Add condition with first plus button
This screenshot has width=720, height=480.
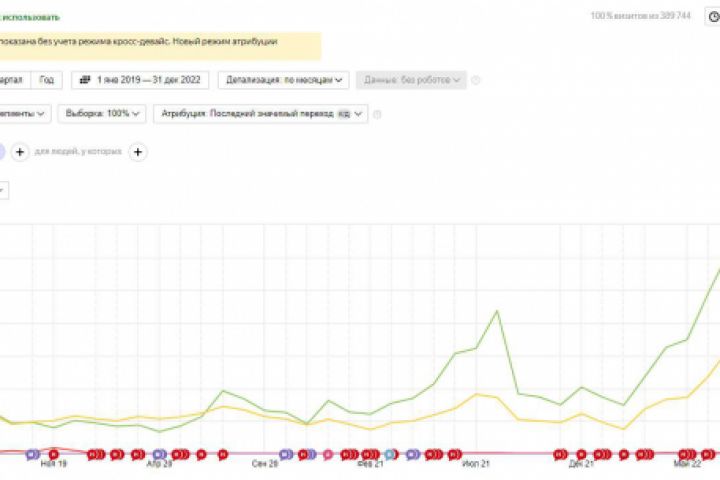pyautogui.click(x=20, y=152)
